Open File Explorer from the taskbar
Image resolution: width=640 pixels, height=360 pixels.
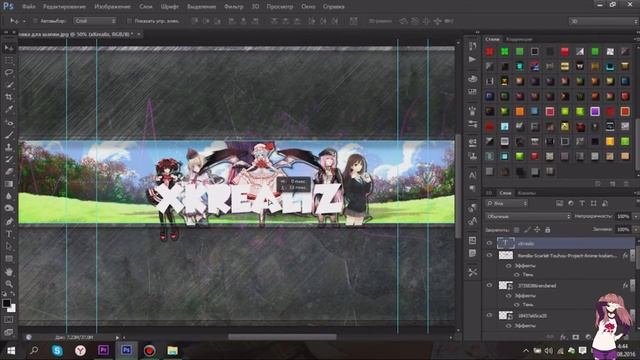pyautogui.click(x=172, y=350)
